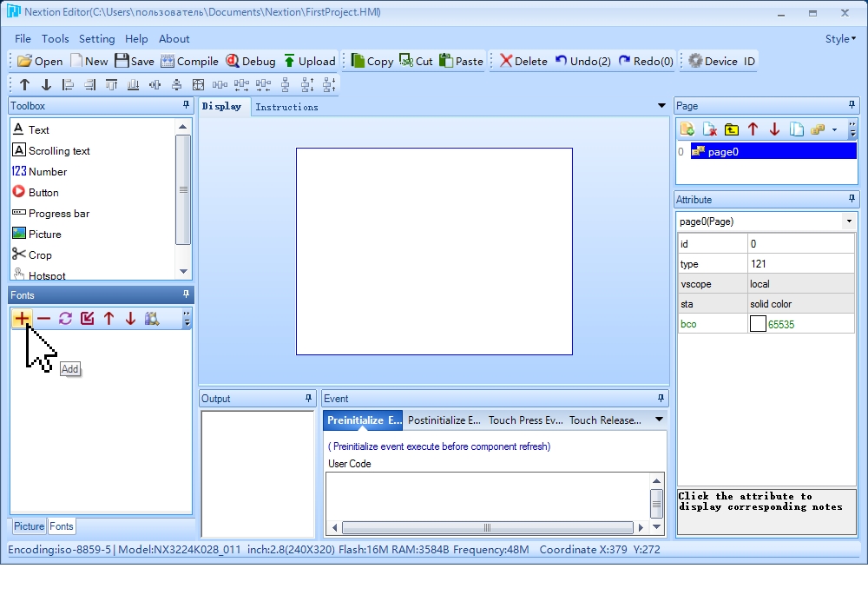Open the page0(Page) component dropdown
The width and height of the screenshot is (868, 595).
[849, 221]
